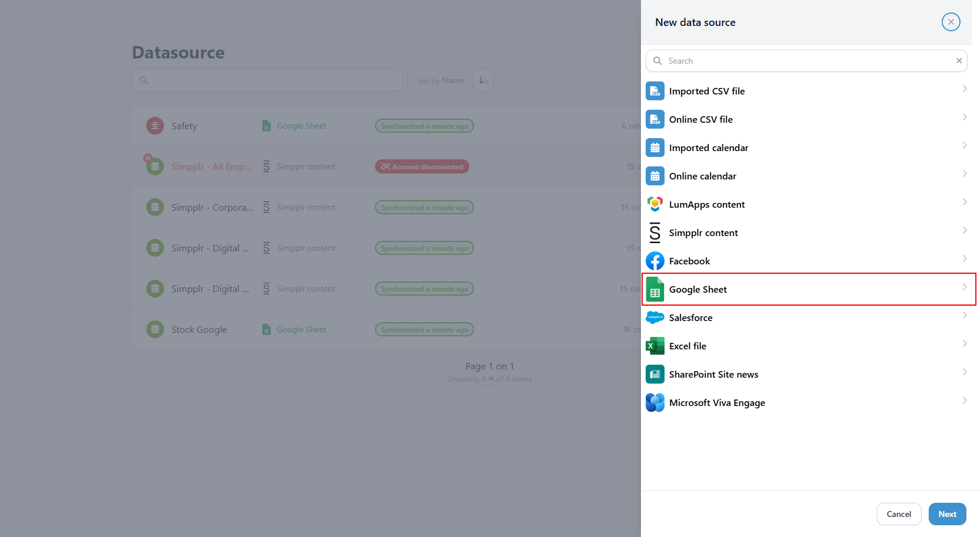Viewport: 980px width, 537px height.
Task: Click the magnifier icon in panel search
Action: click(x=657, y=61)
